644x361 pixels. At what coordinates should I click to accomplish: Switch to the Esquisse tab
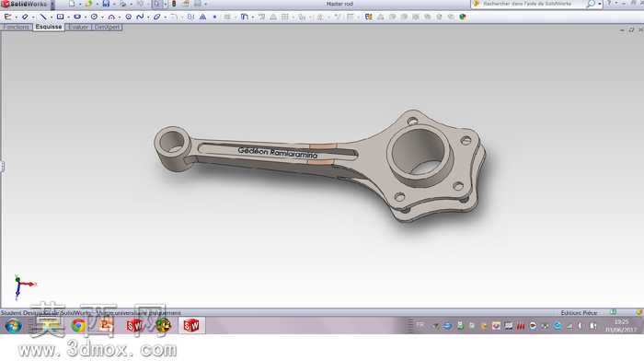(x=49, y=27)
